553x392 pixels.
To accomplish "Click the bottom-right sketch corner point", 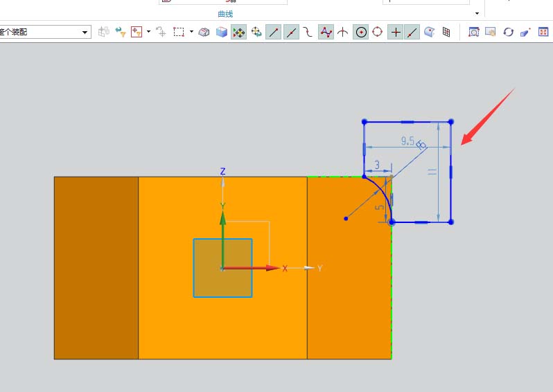I will pyautogui.click(x=450, y=222).
